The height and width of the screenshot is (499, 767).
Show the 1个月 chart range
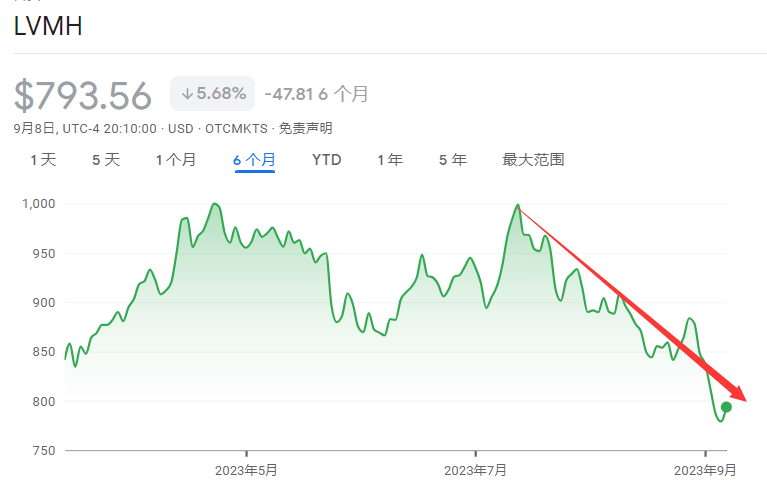click(x=176, y=160)
